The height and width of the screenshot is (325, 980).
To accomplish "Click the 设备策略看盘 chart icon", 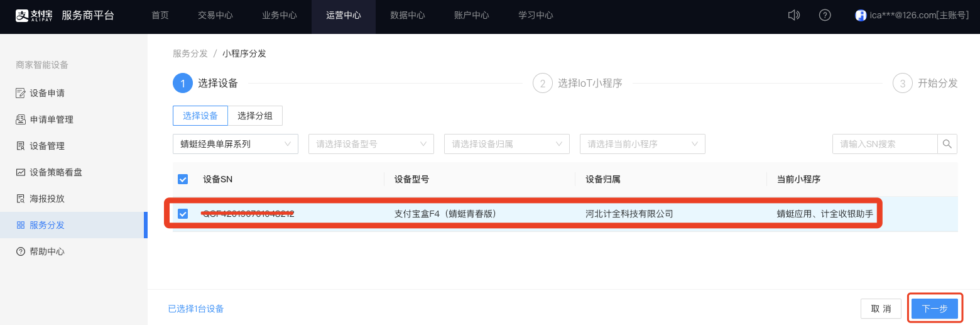I will pos(21,172).
